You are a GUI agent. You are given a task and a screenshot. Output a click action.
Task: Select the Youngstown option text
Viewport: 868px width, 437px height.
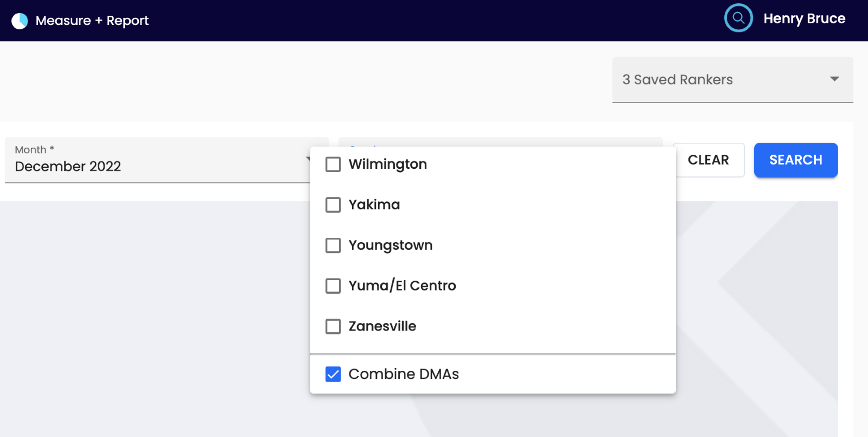tap(390, 245)
